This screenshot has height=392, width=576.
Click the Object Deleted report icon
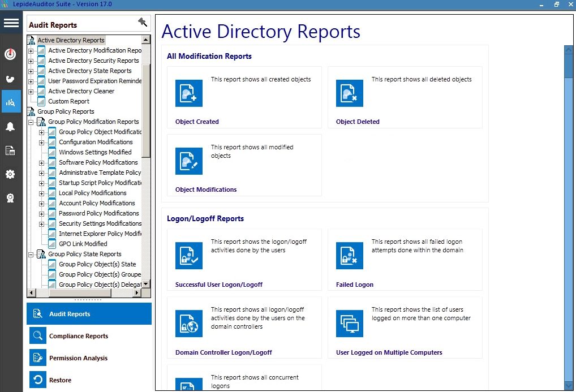[x=349, y=93]
